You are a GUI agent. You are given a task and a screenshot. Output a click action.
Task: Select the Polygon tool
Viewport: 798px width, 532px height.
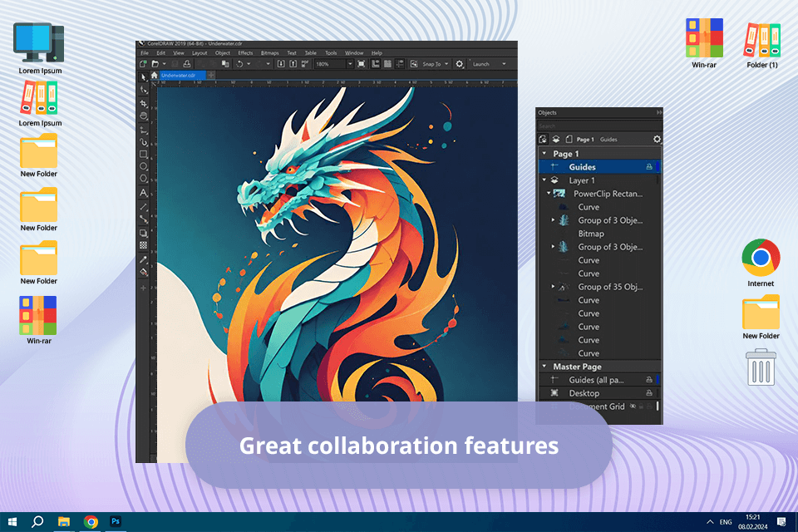pyautogui.click(x=144, y=179)
